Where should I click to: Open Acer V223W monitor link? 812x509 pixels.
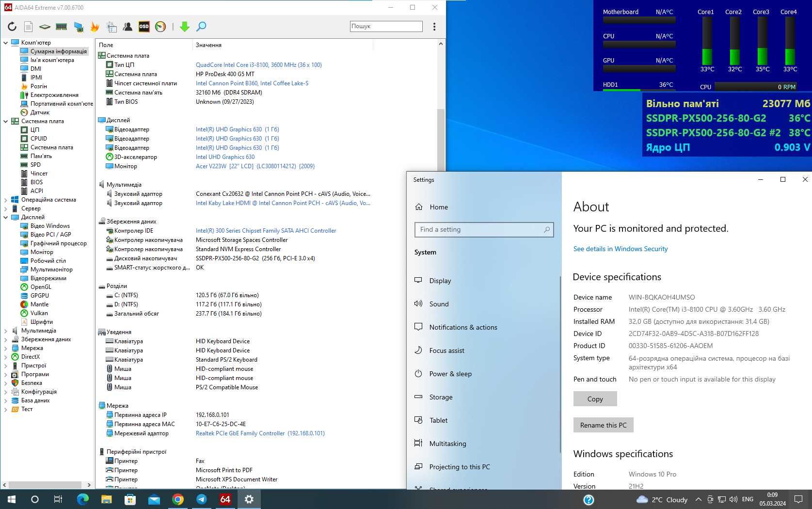tap(255, 166)
